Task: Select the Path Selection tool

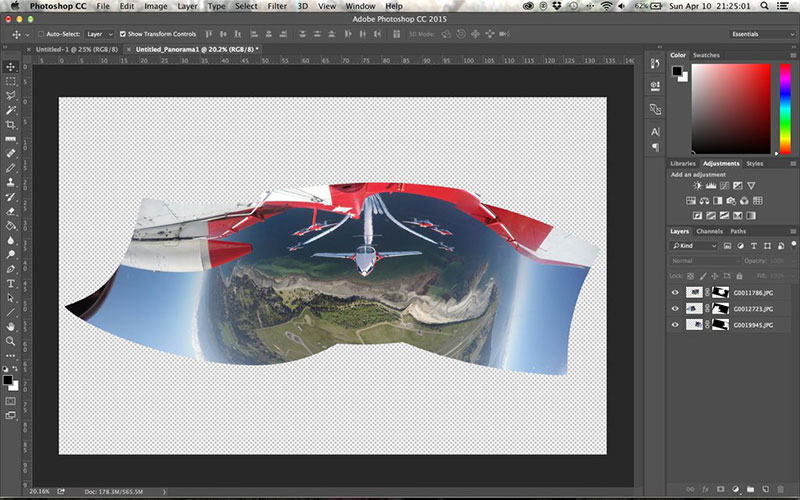Action: (x=10, y=298)
